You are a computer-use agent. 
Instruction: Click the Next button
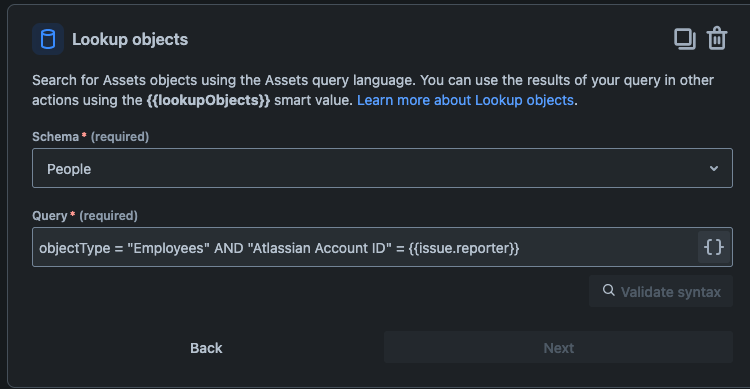(x=558, y=347)
